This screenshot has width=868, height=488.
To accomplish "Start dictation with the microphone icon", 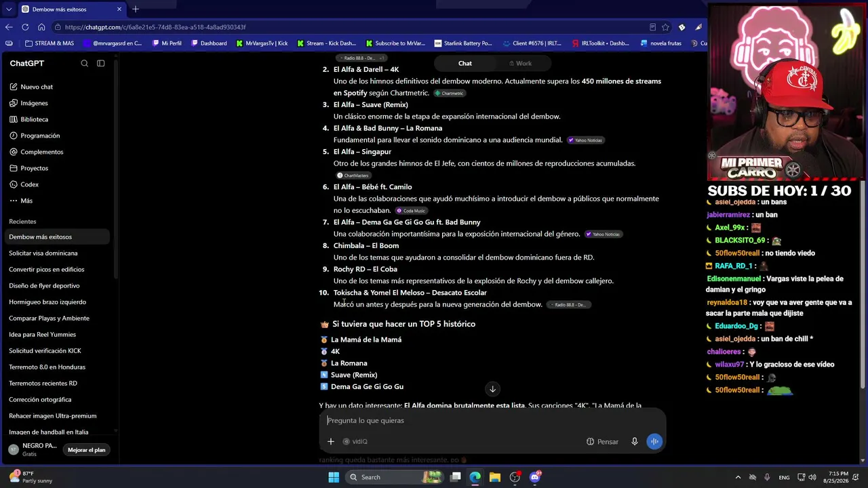I will (x=635, y=441).
